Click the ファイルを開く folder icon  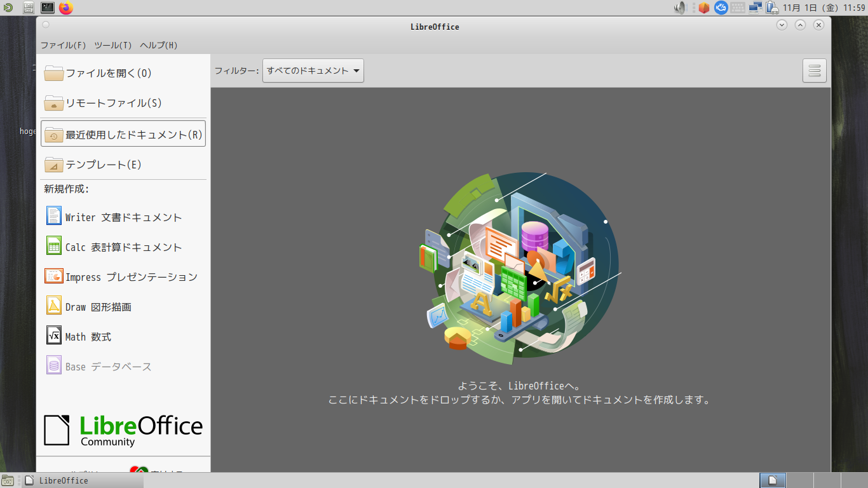(x=54, y=73)
